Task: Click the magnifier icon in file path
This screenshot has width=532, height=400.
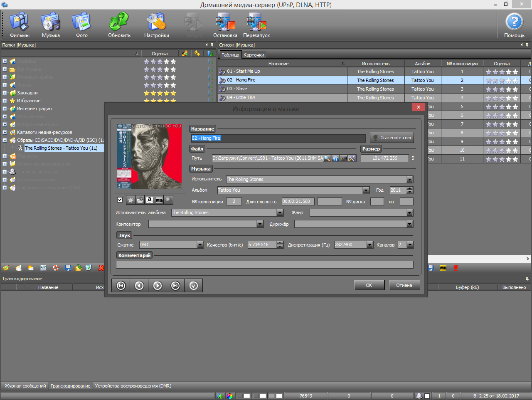Action: coord(327,158)
